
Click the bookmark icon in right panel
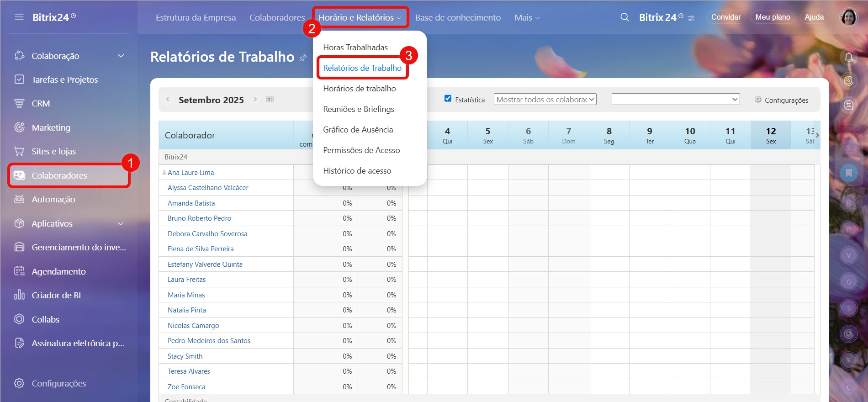pyautogui.click(x=849, y=173)
